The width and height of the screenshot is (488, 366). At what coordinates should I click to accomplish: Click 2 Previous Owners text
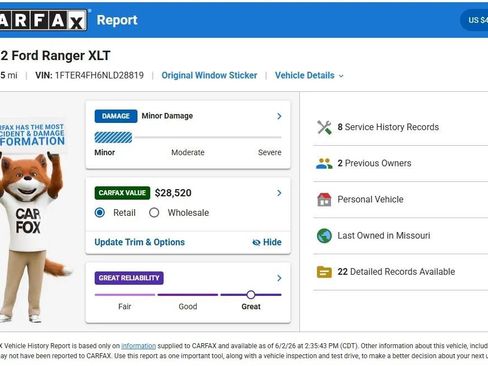pos(374,163)
